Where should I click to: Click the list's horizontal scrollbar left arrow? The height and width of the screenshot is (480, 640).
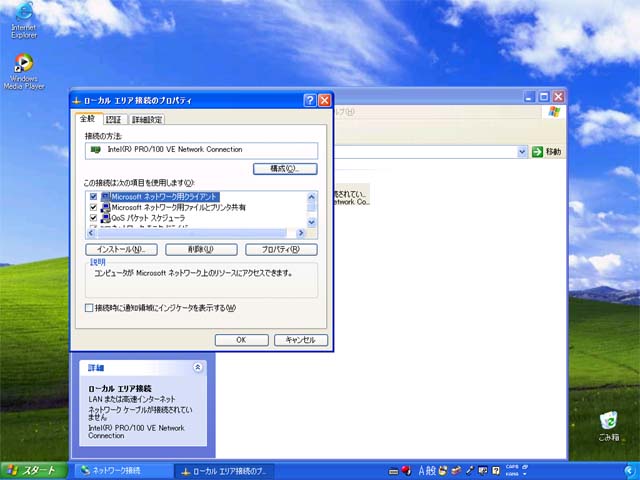coord(91,233)
